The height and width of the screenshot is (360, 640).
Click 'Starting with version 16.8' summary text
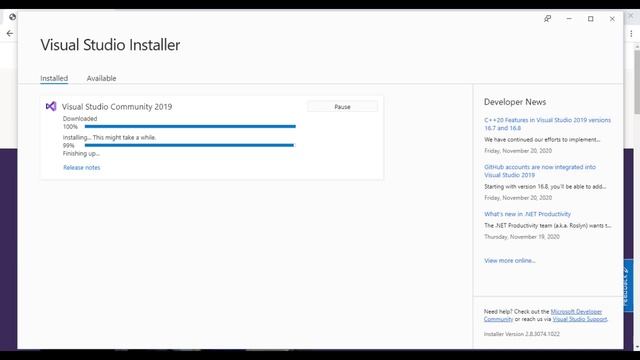pyautogui.click(x=545, y=187)
